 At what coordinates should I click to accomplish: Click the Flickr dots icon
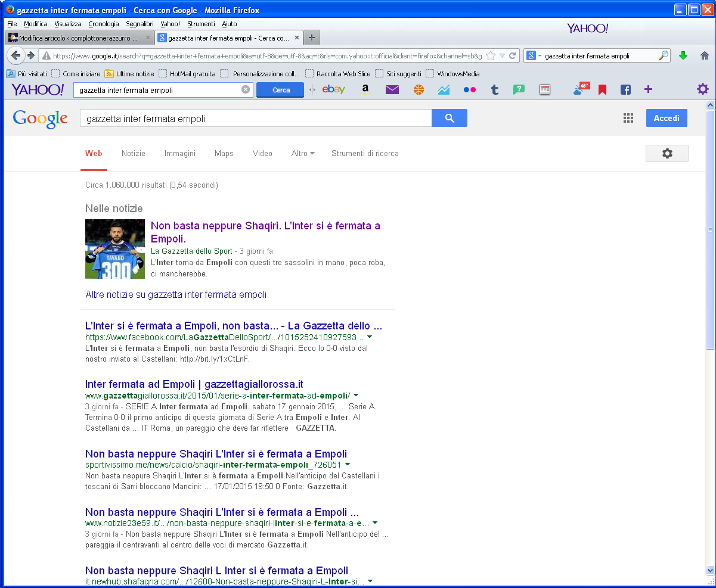[470, 90]
